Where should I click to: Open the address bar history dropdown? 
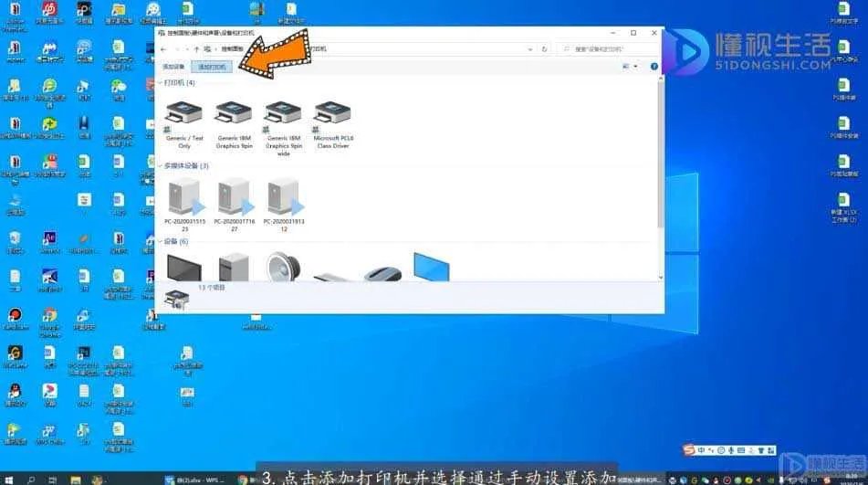coord(530,49)
